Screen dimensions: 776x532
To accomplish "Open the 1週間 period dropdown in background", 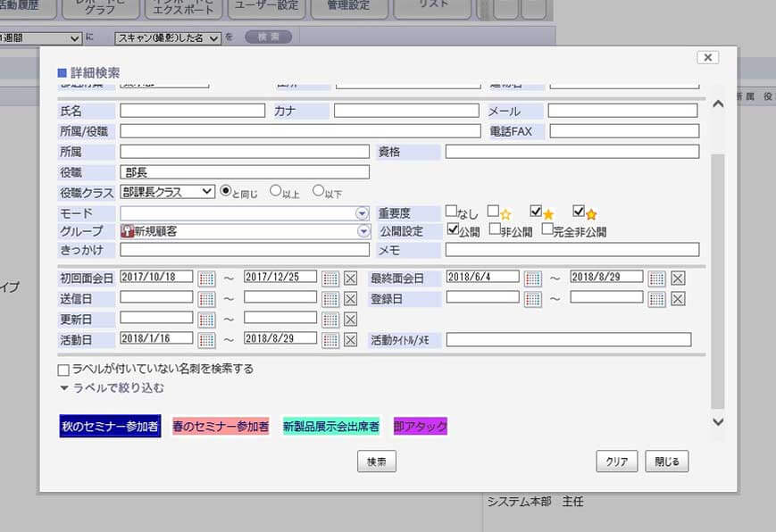I will pyautogui.click(x=39, y=38).
